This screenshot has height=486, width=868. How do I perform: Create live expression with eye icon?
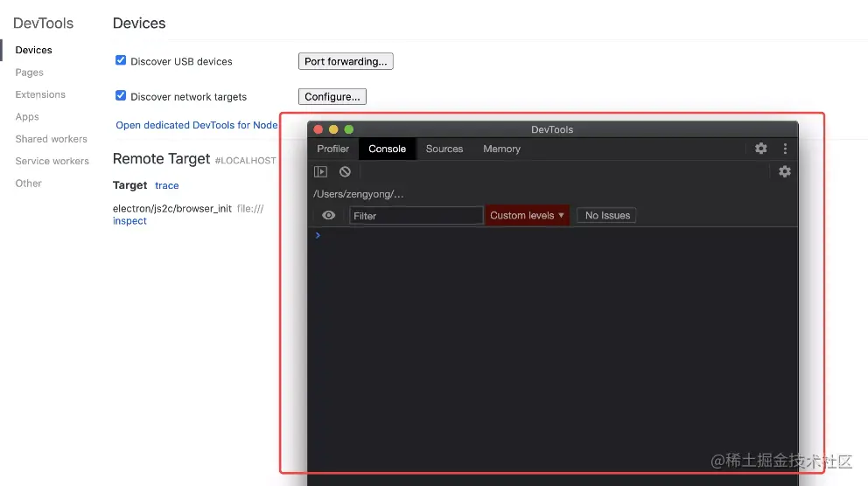(328, 215)
